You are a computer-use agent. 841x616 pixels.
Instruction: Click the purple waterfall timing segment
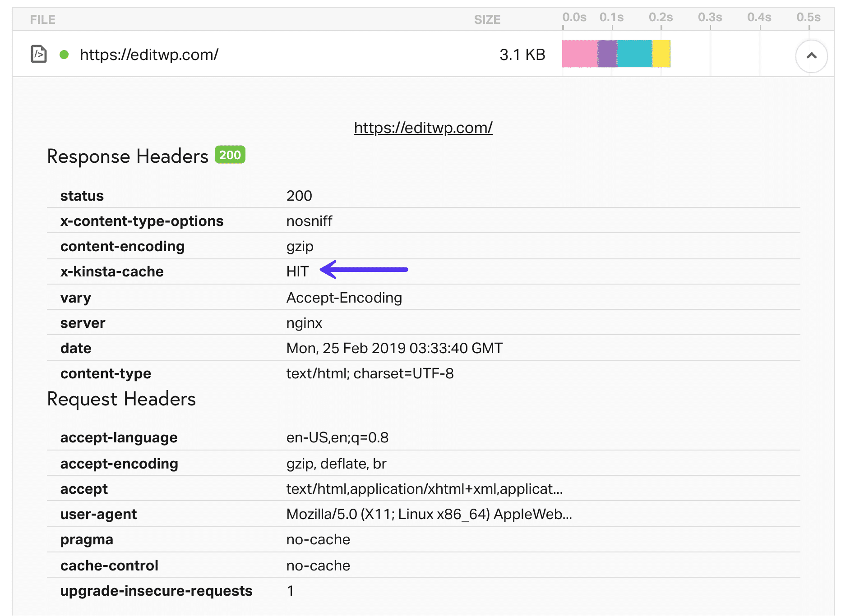pyautogui.click(x=606, y=54)
